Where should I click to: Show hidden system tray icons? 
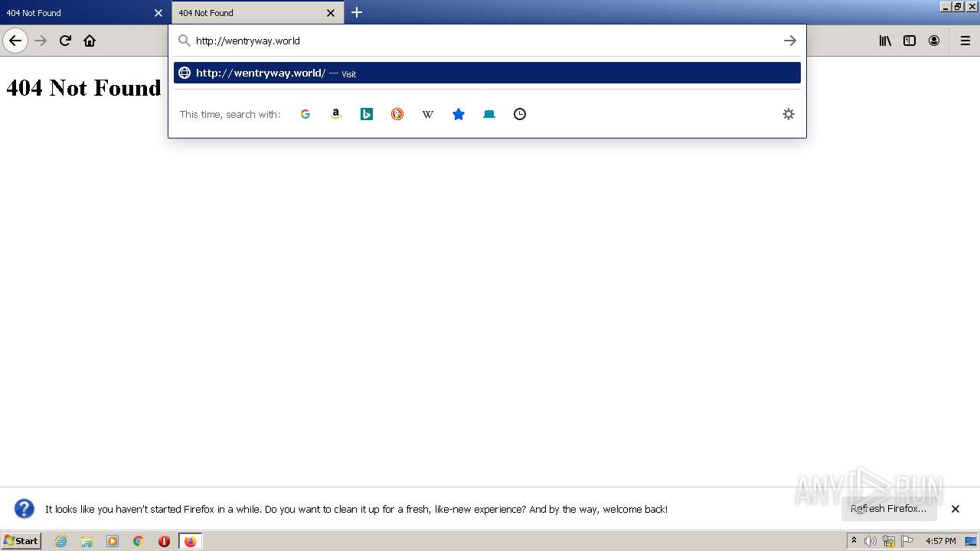click(854, 541)
